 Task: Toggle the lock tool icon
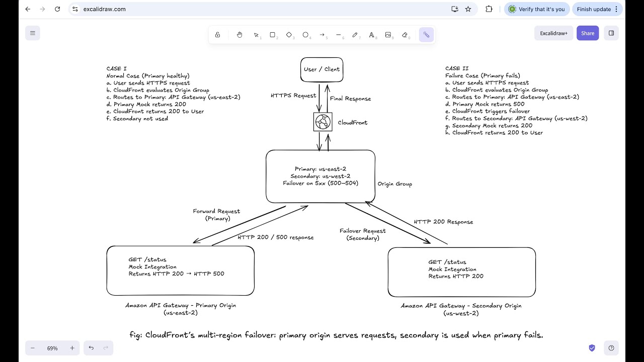(217, 35)
